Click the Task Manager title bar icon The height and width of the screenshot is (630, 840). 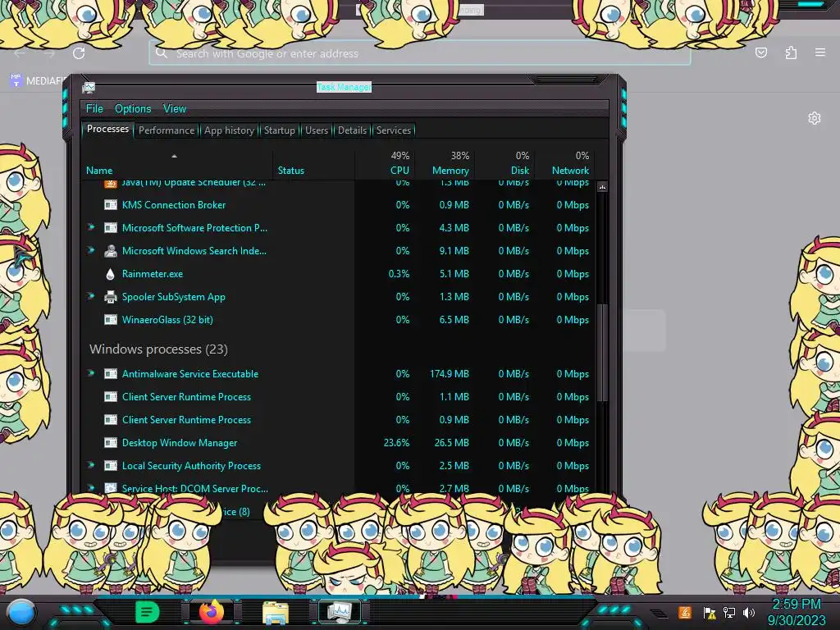tap(89, 87)
